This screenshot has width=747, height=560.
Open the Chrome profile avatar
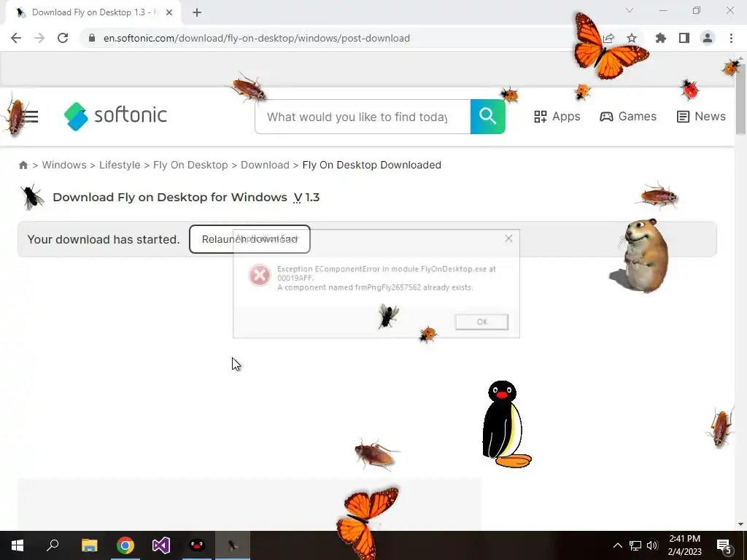tap(707, 38)
